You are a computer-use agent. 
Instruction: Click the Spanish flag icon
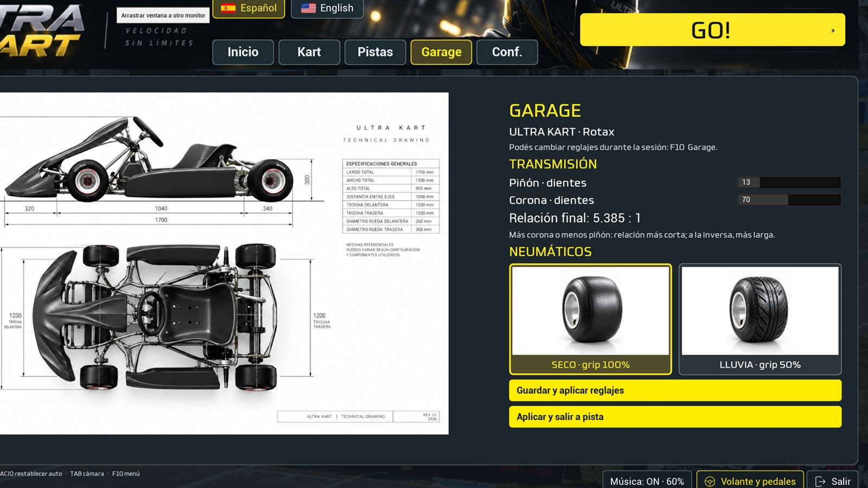228,8
